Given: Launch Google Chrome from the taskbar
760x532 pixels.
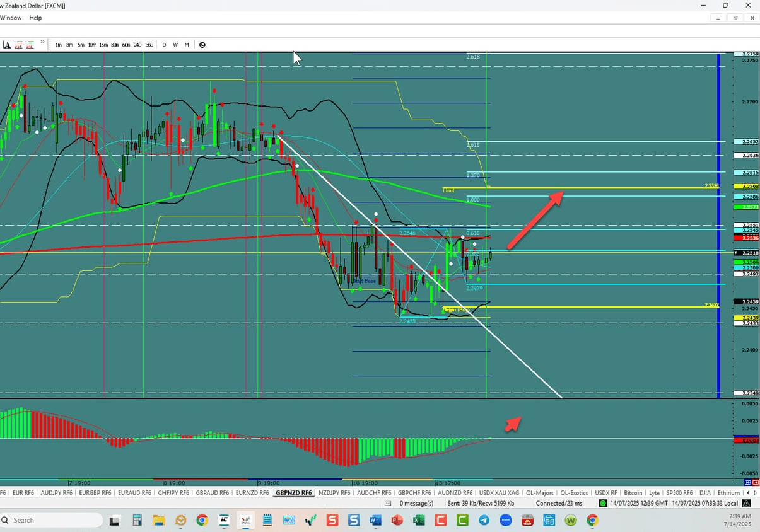Looking at the screenshot, I should (x=202, y=520).
